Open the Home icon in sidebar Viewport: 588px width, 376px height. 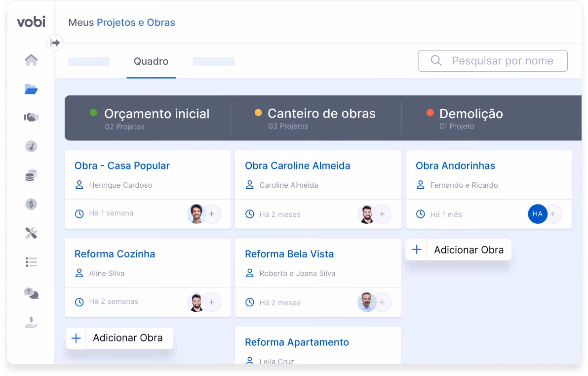pyautogui.click(x=31, y=60)
